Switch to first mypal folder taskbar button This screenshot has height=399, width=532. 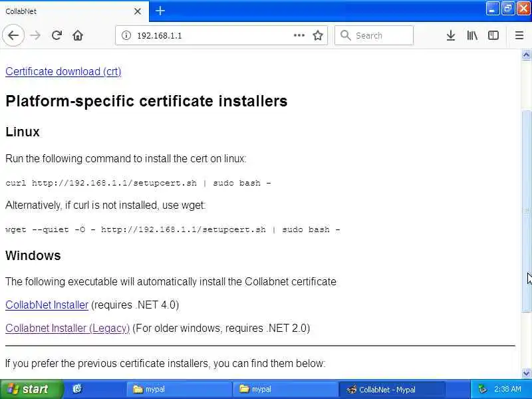click(179, 389)
